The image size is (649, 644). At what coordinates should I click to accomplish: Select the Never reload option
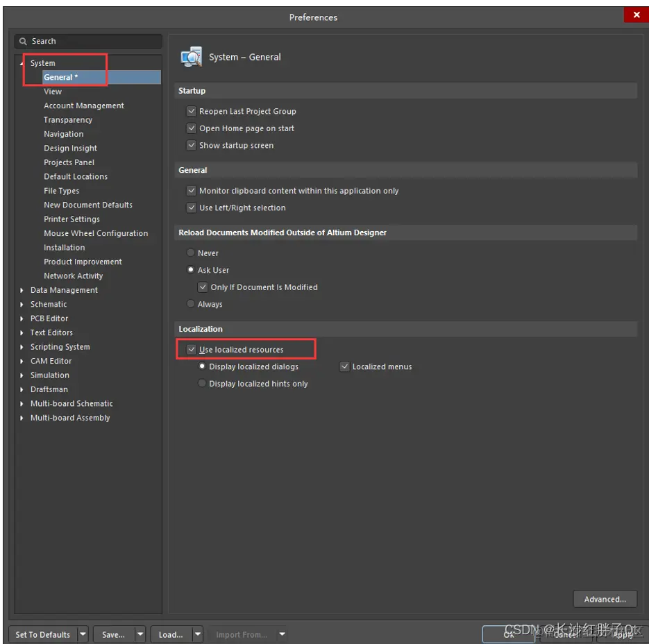tap(190, 253)
